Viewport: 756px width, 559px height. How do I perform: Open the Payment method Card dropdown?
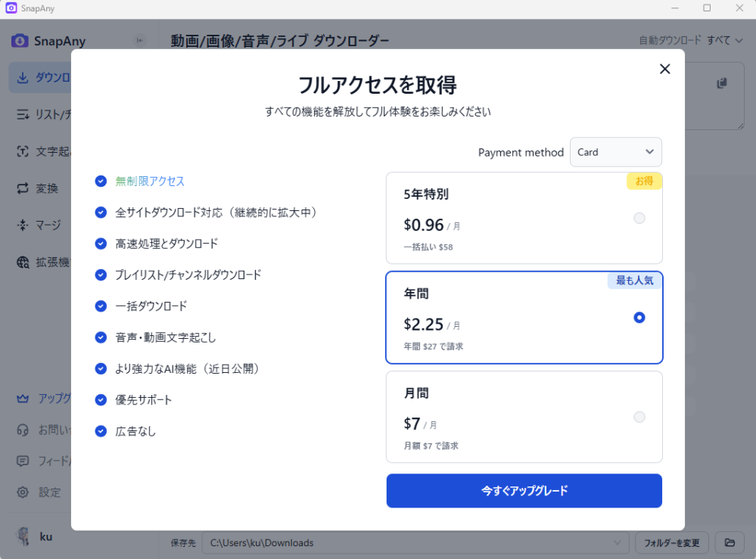pyautogui.click(x=615, y=152)
